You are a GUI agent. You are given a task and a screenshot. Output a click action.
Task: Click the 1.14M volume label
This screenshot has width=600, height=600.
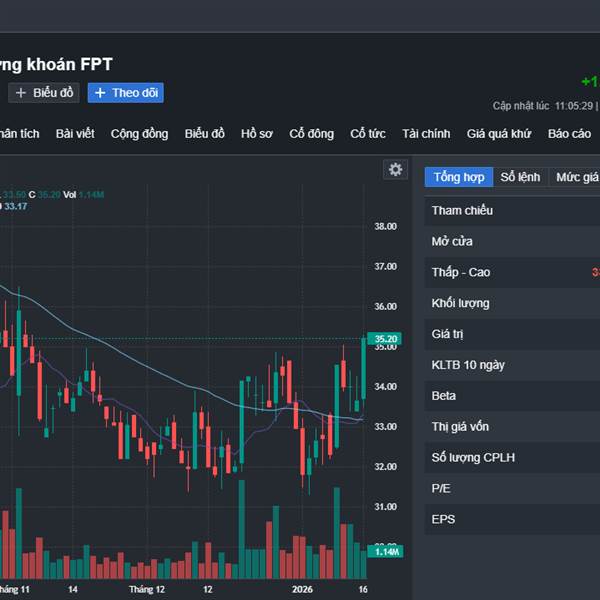point(385,552)
